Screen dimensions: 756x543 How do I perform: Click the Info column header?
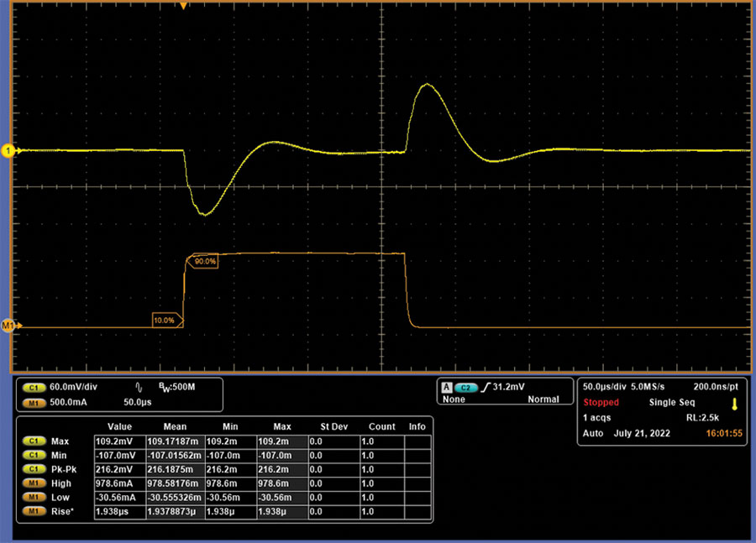point(417,426)
